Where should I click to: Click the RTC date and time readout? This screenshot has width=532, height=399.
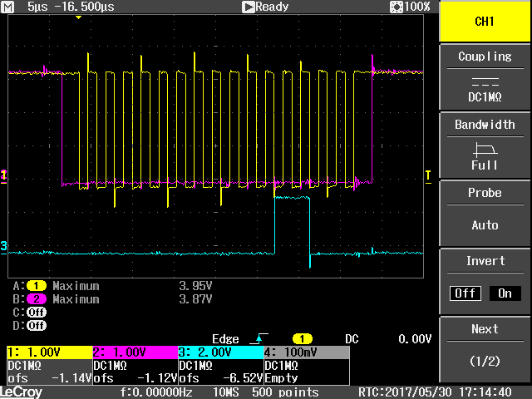tap(435, 392)
